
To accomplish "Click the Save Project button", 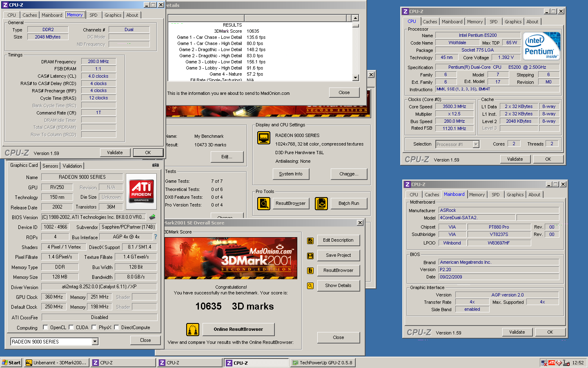I will pyautogui.click(x=338, y=255).
